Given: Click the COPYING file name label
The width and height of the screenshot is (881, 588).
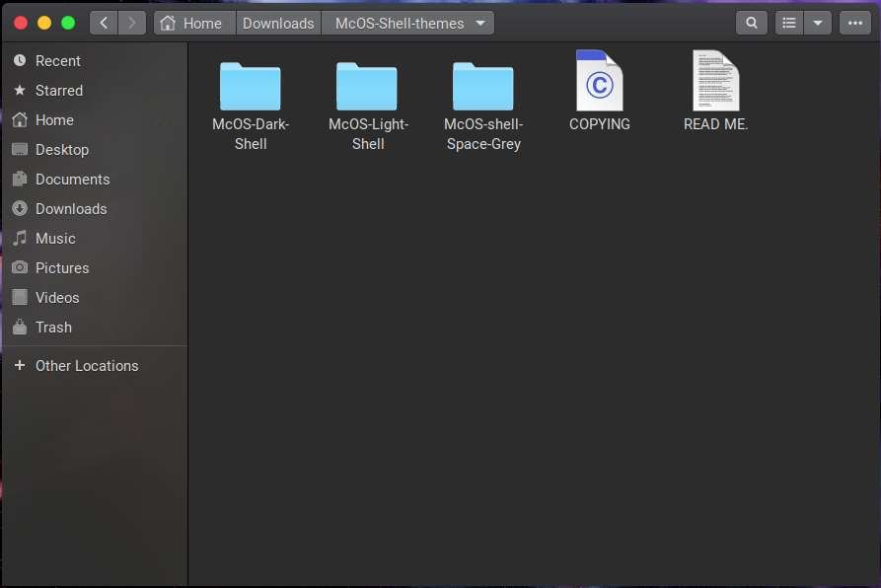Looking at the screenshot, I should tap(600, 124).
